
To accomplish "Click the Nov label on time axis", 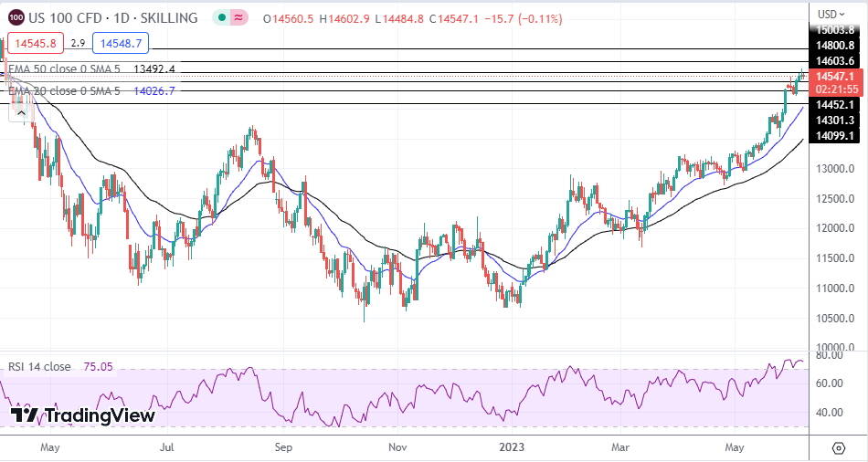I will 398,446.
